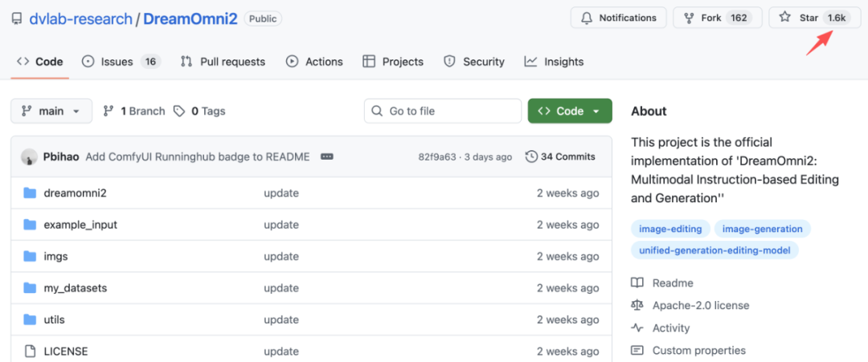
Task: Open Pbihao's avatar profile picture
Action: [29, 157]
